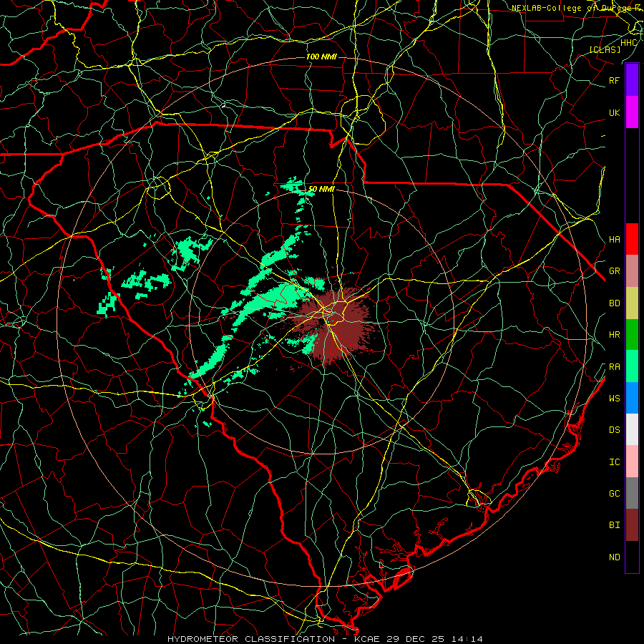Click the IC legend label
644x644 pixels.
click(614, 462)
